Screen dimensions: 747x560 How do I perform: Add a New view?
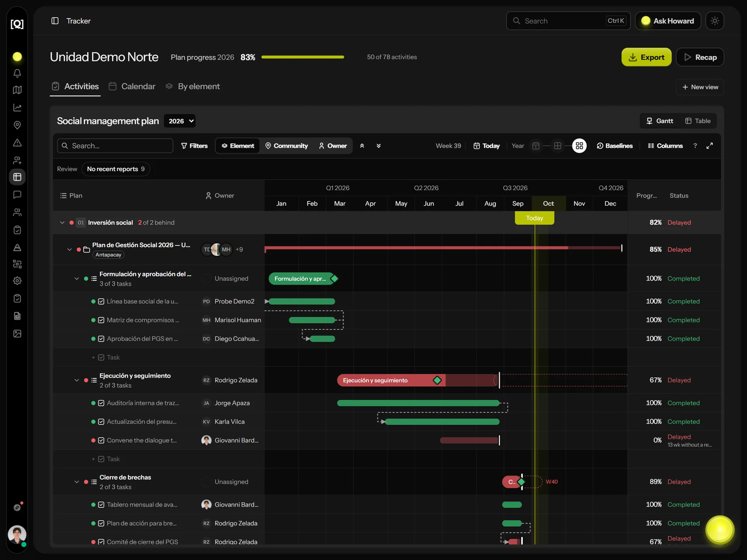pyautogui.click(x=700, y=87)
